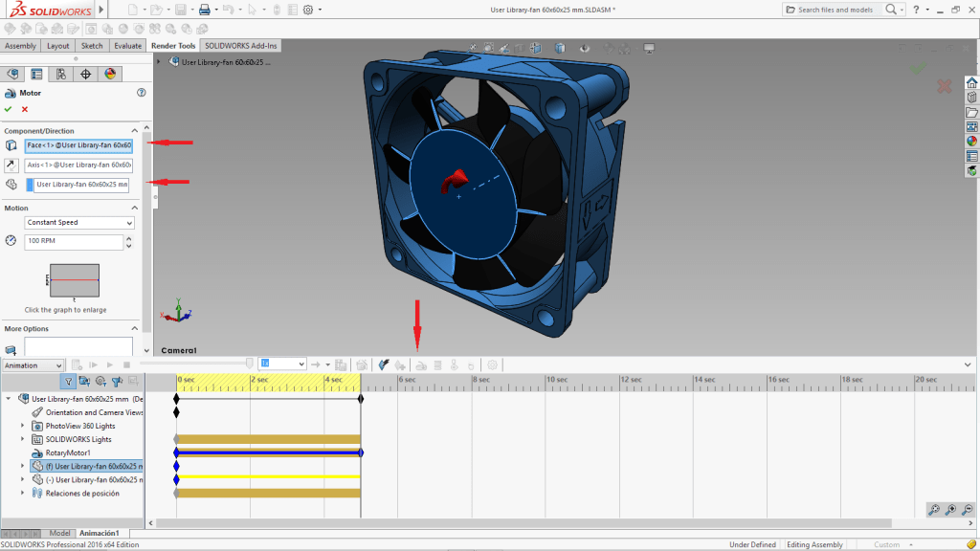Open the Motion Study Properties gear icon

tap(491, 364)
